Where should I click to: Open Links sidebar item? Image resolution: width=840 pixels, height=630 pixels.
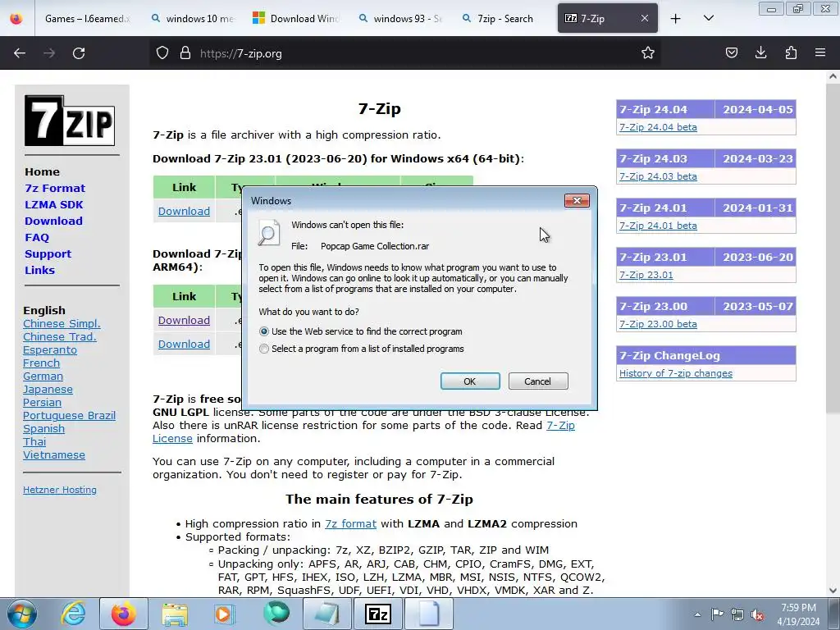coord(39,270)
